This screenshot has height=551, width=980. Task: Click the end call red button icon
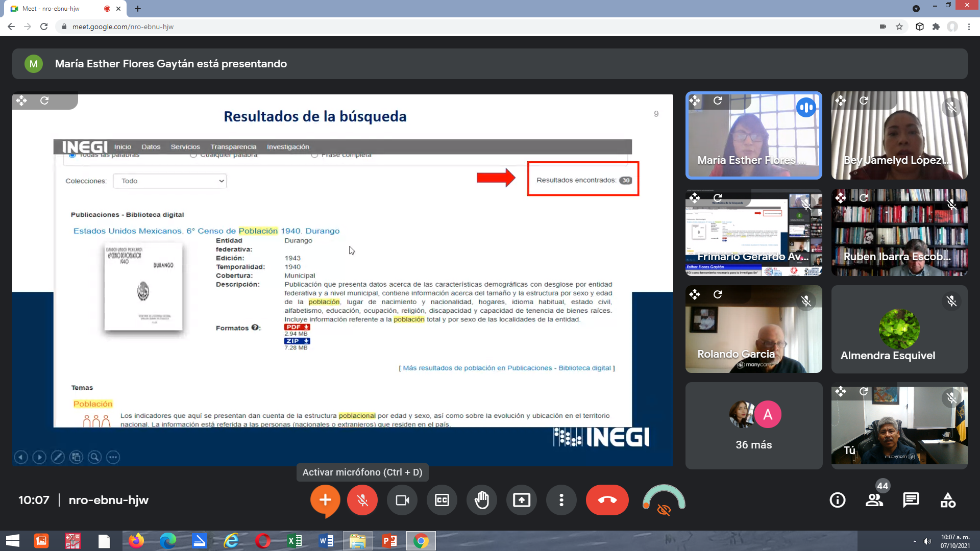pos(607,500)
